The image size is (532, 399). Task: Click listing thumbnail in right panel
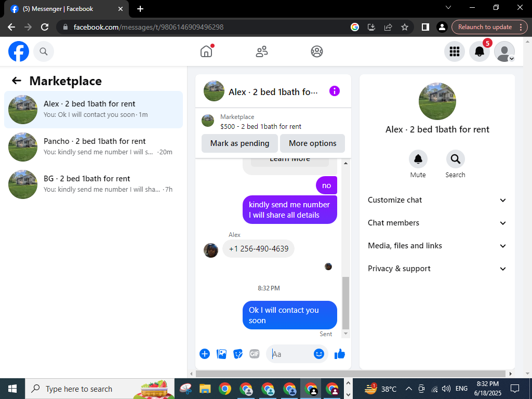coord(437,101)
